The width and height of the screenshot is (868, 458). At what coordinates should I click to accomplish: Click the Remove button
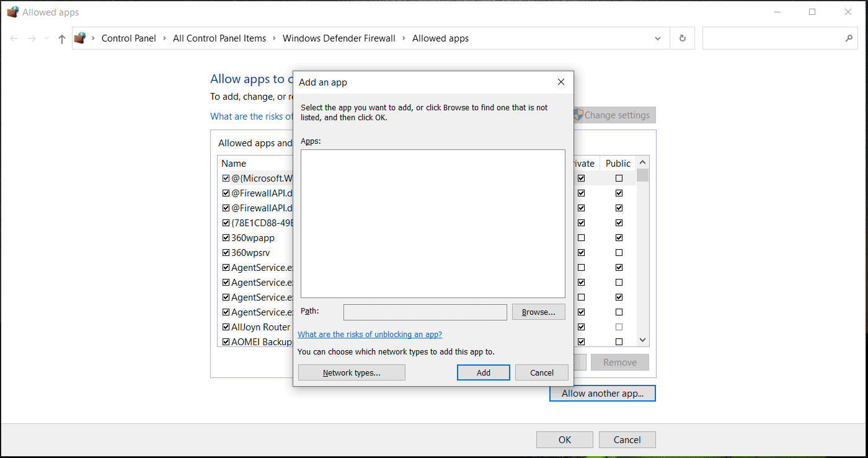(x=620, y=363)
